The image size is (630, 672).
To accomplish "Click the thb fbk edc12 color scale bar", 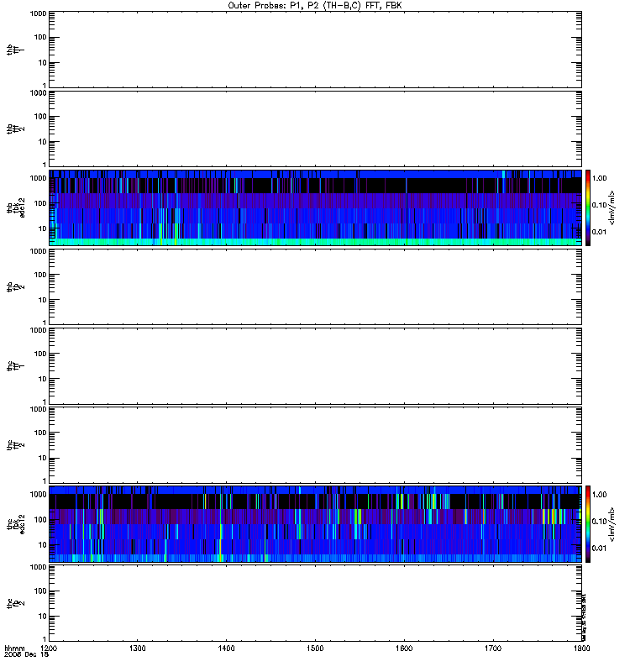I will click(x=588, y=207).
